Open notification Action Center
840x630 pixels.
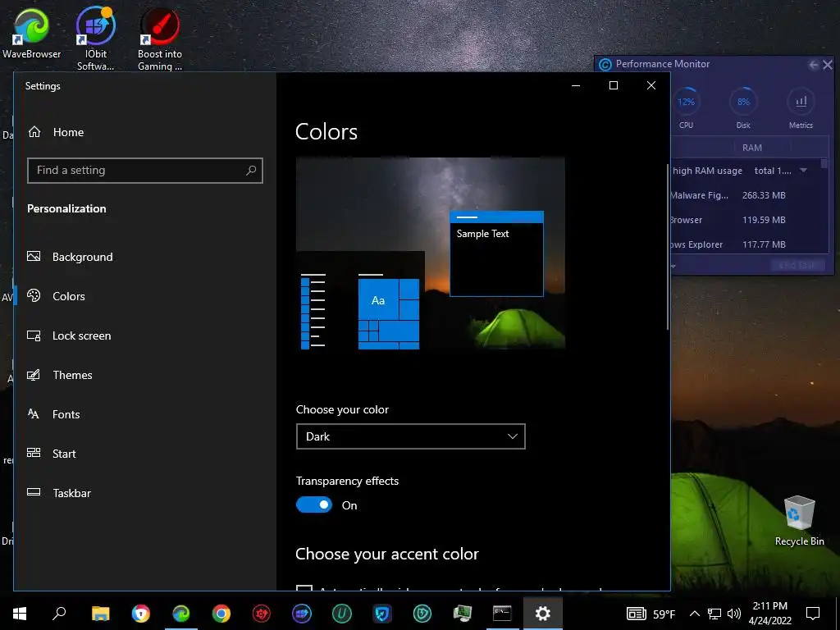(x=813, y=614)
